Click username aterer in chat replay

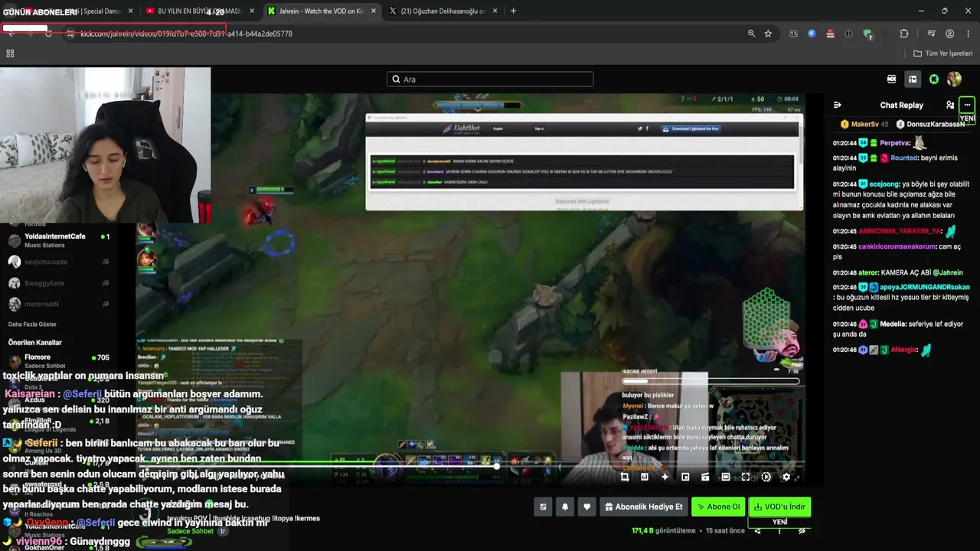point(868,272)
